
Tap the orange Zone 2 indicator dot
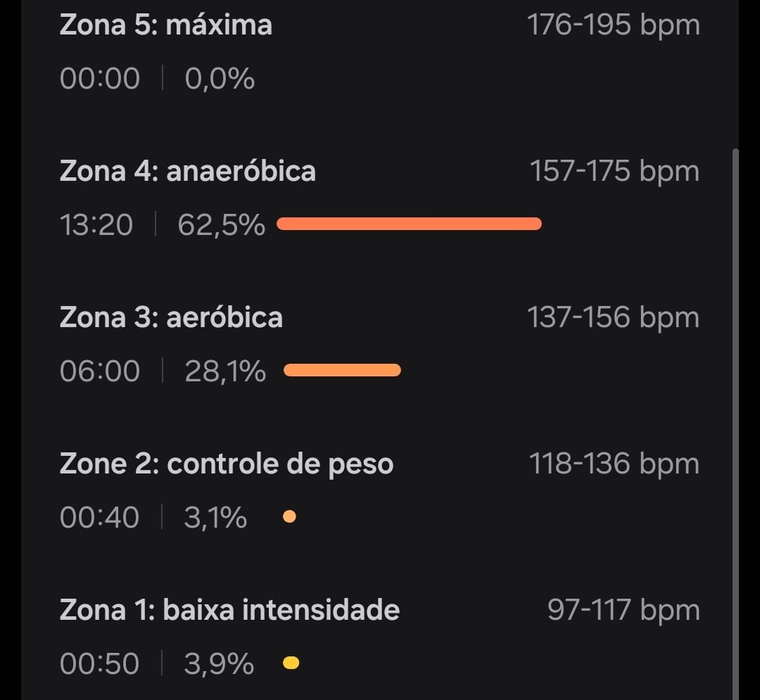coord(289,516)
